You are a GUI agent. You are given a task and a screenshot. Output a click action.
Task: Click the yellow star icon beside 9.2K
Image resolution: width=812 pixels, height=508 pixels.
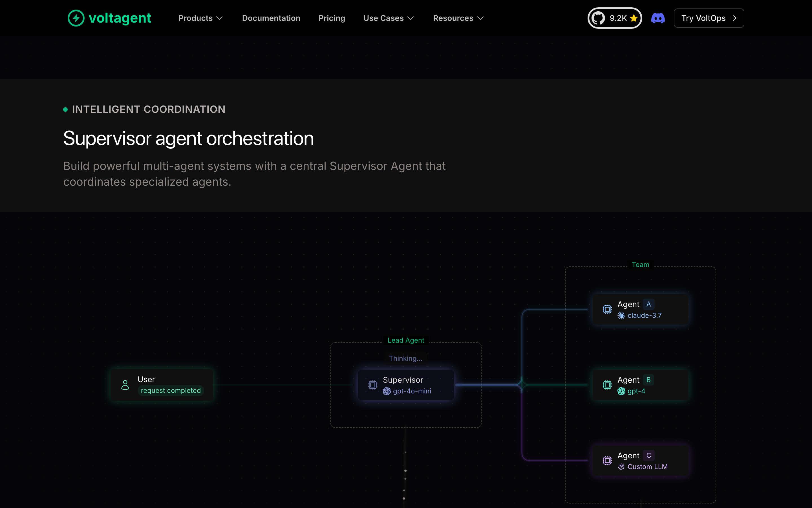tap(634, 18)
